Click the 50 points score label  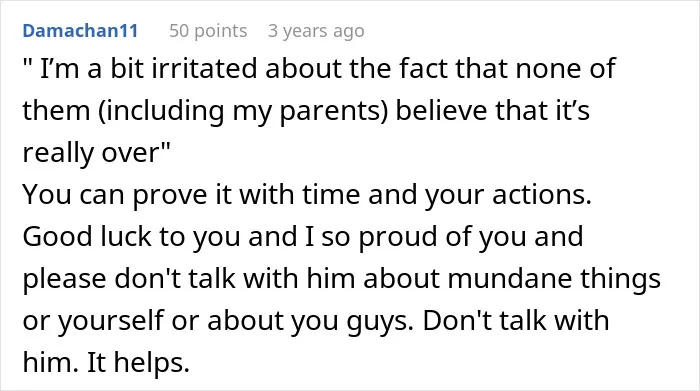click(x=208, y=31)
